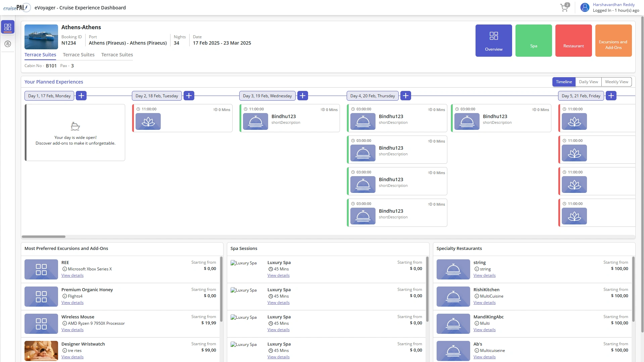The width and height of the screenshot is (644, 362).
Task: Switch to Weekly View
Action: (616, 82)
